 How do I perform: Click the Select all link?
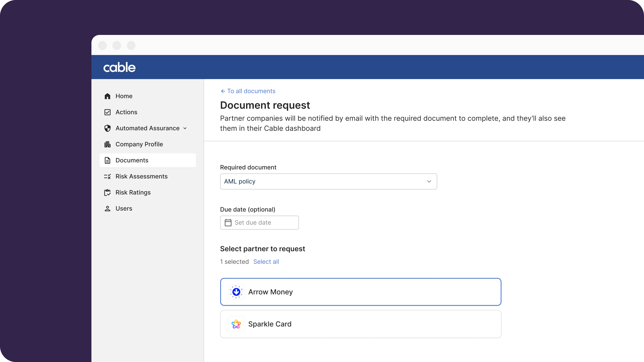coord(266,262)
